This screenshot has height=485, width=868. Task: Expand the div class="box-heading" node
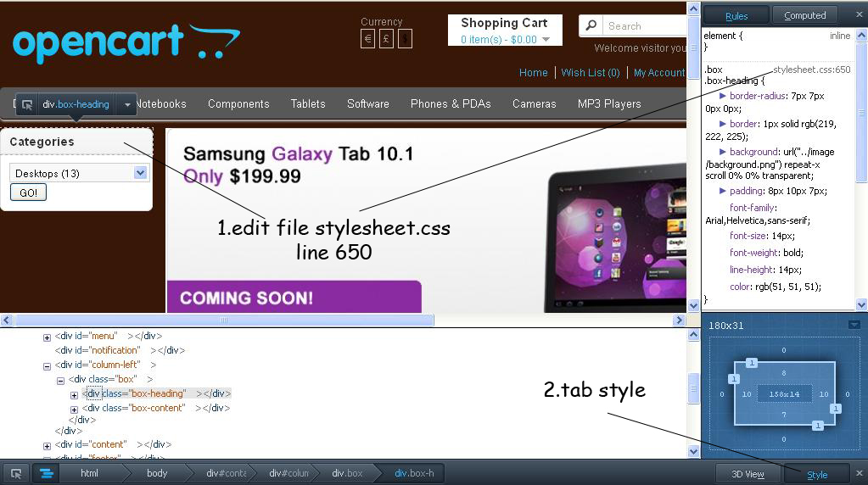click(74, 395)
